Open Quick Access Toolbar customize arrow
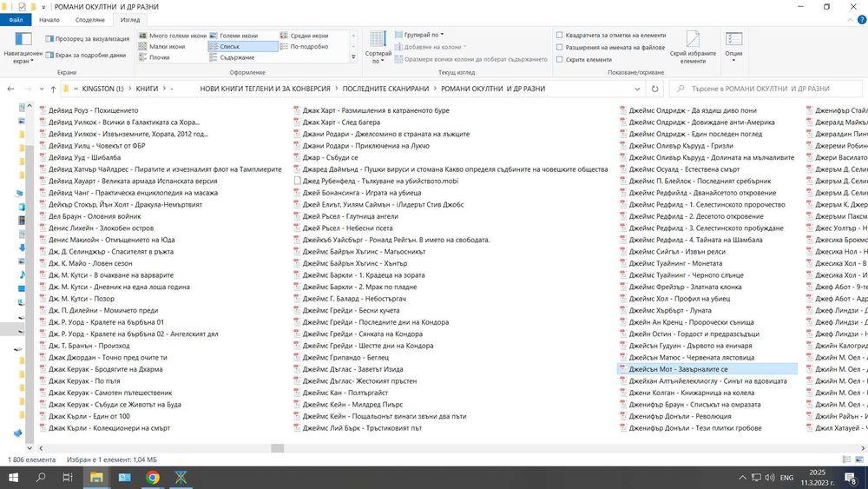This screenshot has height=489, width=868. pos(43,7)
